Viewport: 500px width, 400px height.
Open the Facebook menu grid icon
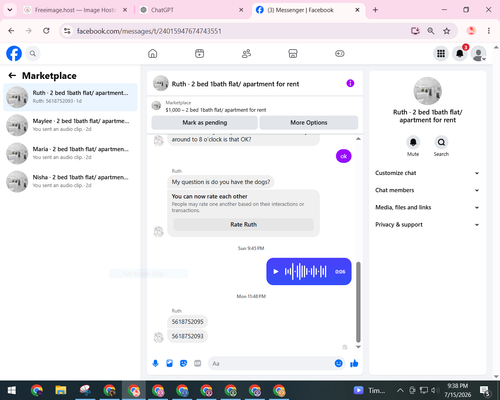click(x=441, y=53)
